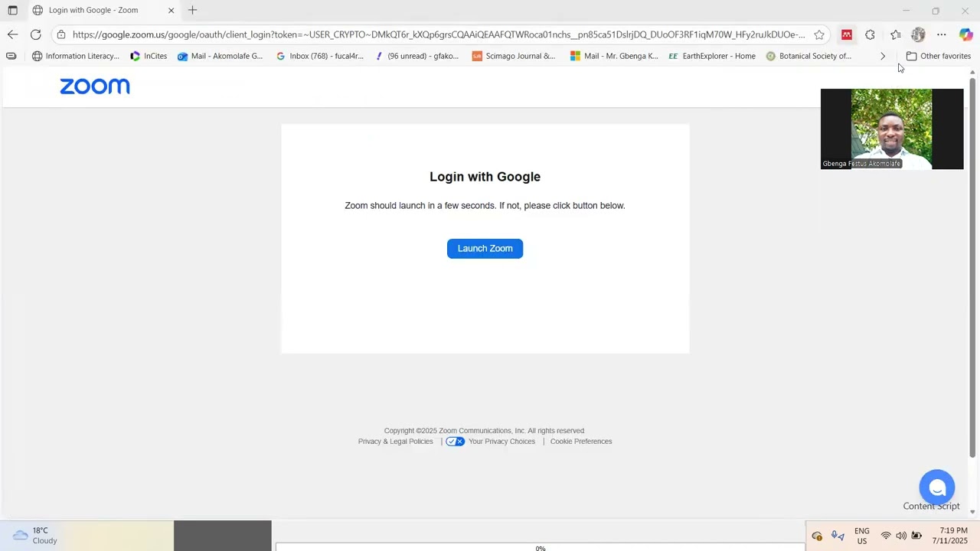Screen dimensions: 980x551
Task: Open the weather widget showing 18°C Cloudy
Action: click(35, 536)
